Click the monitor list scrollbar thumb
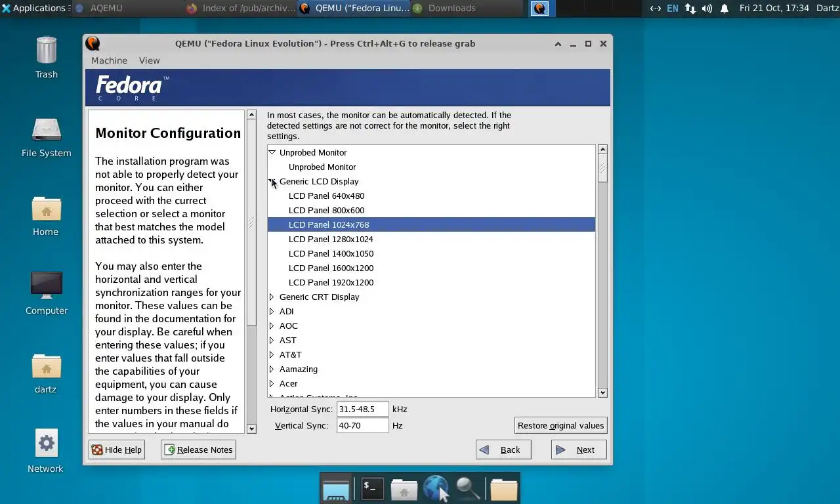This screenshot has height=504, width=840. click(x=602, y=169)
